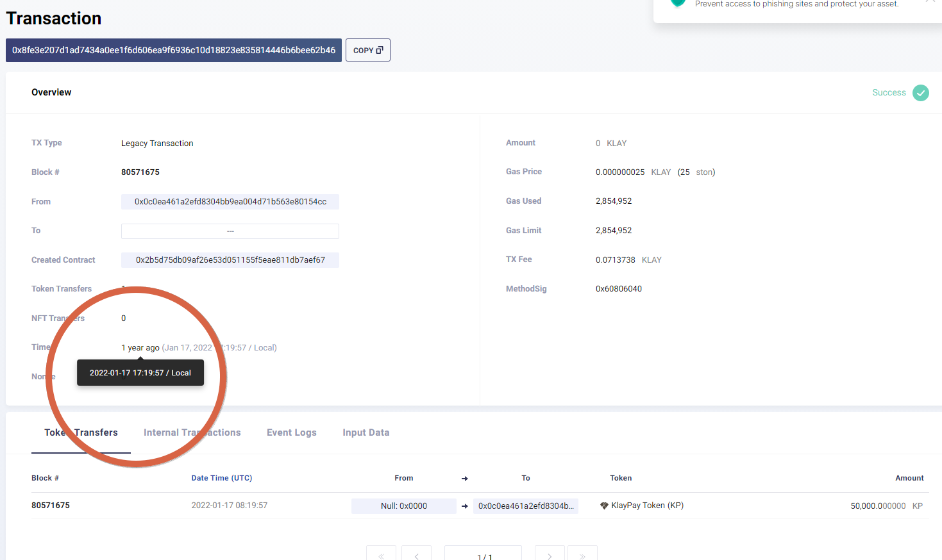Go to previous page with left chevron
This screenshot has width=942, height=560.
tap(416, 555)
